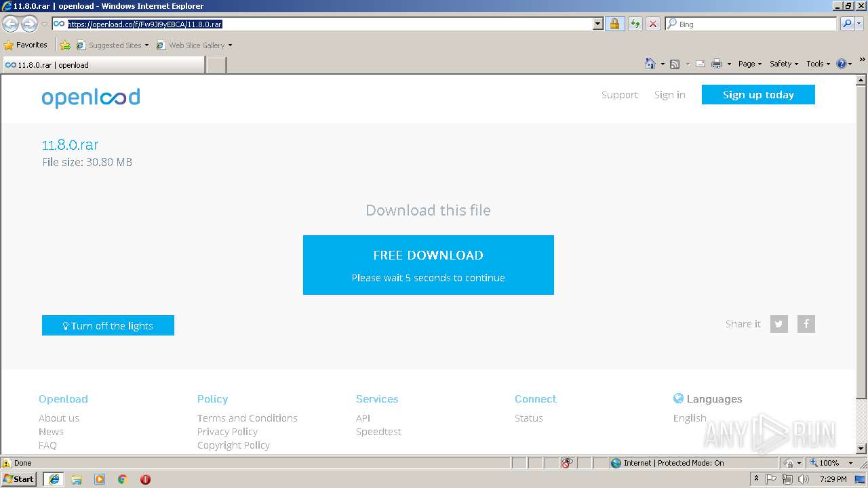
Task: Open the Home button dropdown arrow
Action: click(662, 64)
